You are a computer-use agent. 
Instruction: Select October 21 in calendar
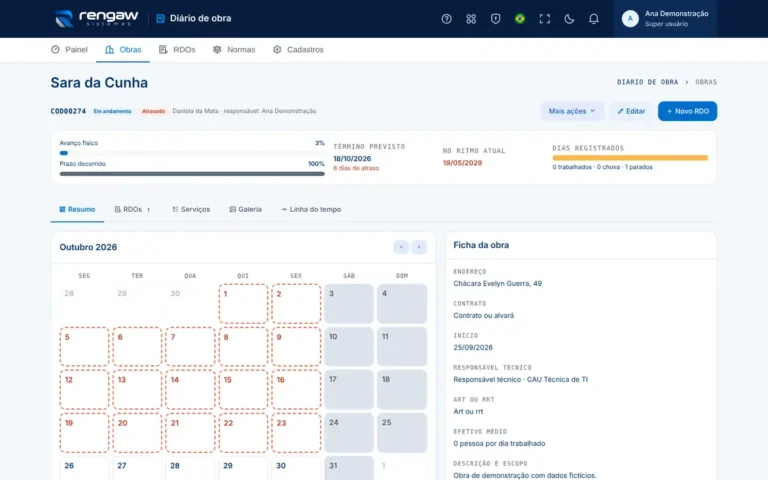pos(190,432)
